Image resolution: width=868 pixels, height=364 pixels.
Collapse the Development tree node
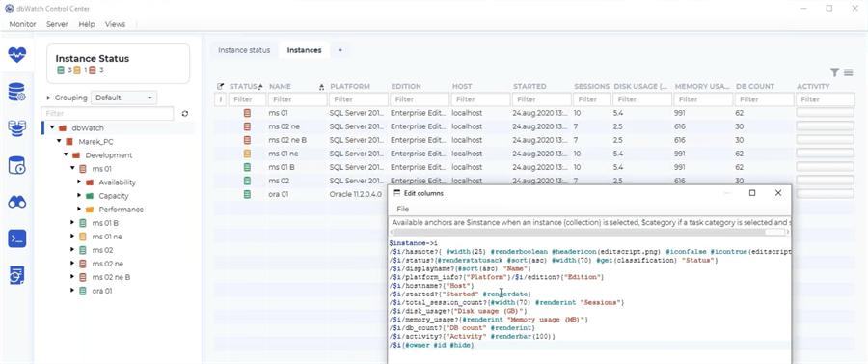coord(66,155)
